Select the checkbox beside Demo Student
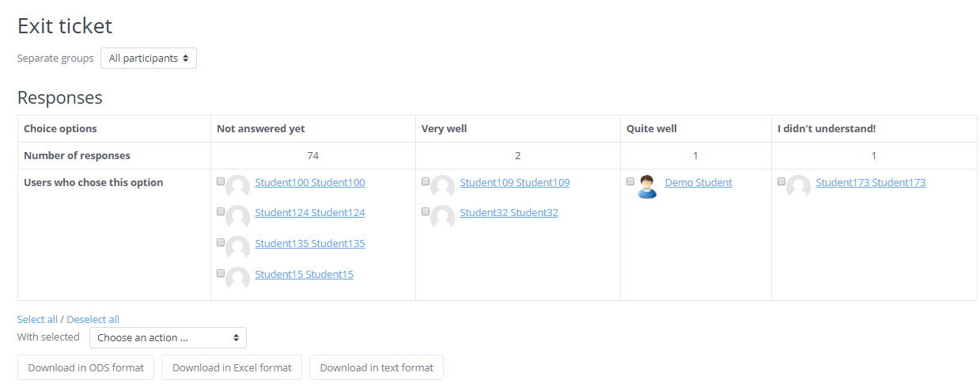 point(630,181)
